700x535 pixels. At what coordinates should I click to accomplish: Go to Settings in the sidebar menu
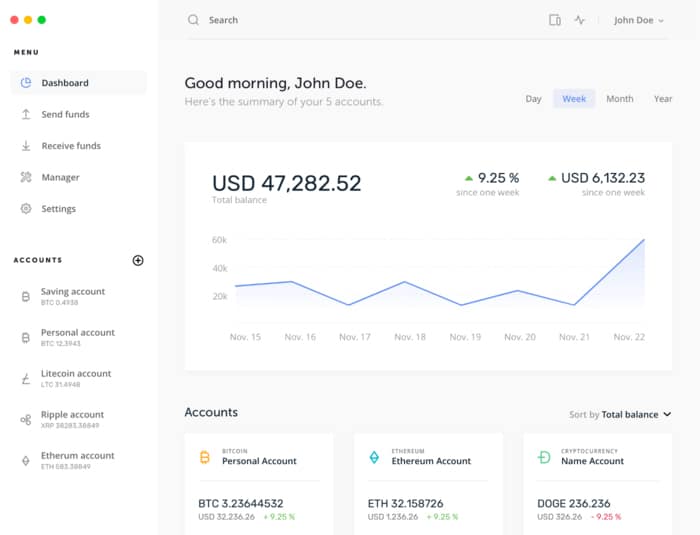tap(58, 209)
